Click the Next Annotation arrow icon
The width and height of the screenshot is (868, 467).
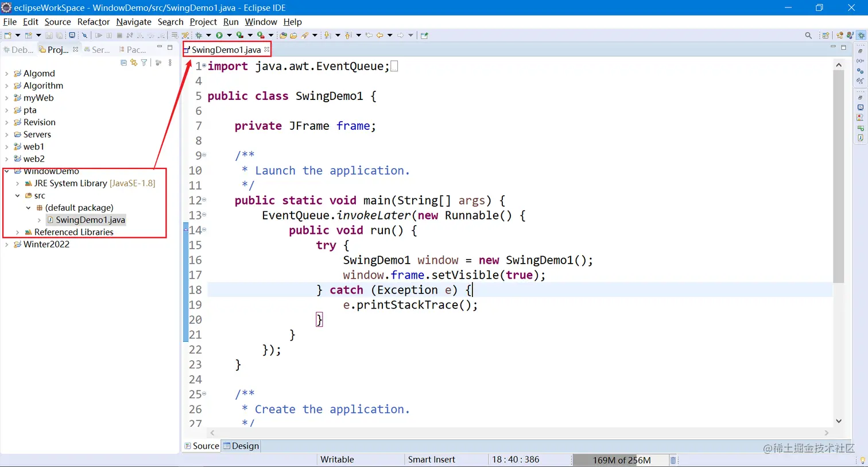(x=327, y=35)
